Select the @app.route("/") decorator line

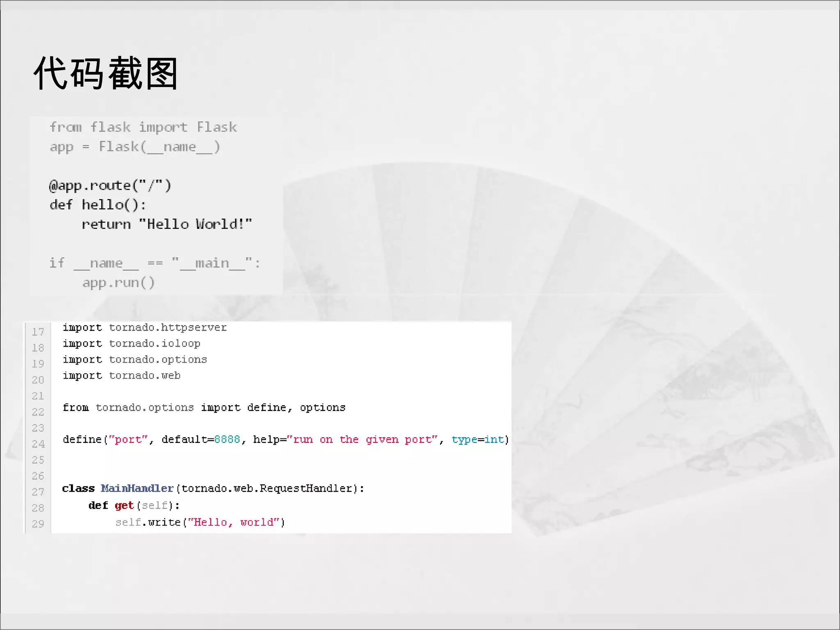tap(110, 186)
